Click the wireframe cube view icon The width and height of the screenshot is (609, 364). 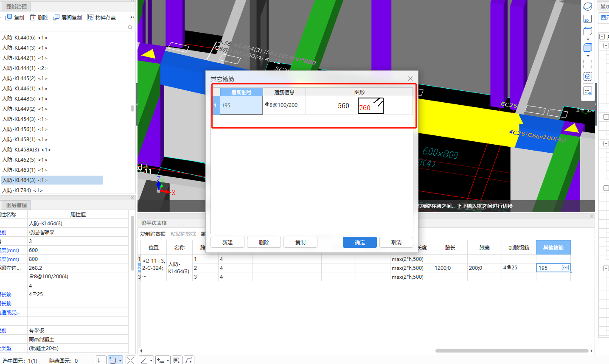coord(588,31)
